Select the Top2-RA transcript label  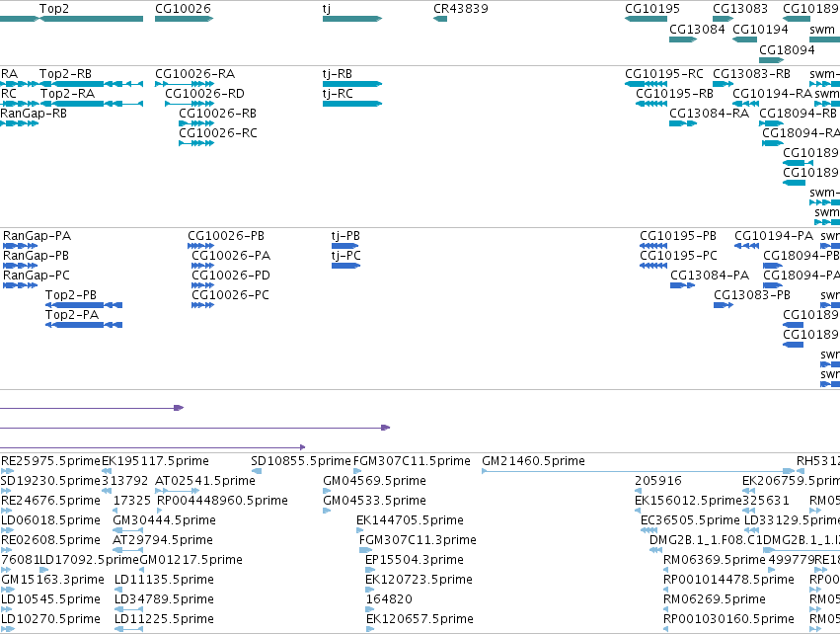(67, 94)
